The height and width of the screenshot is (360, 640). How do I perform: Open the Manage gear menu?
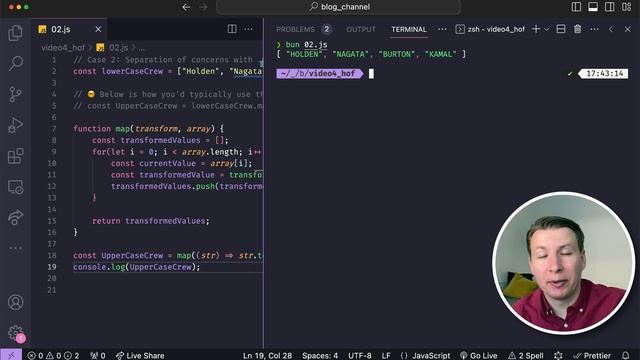16,332
